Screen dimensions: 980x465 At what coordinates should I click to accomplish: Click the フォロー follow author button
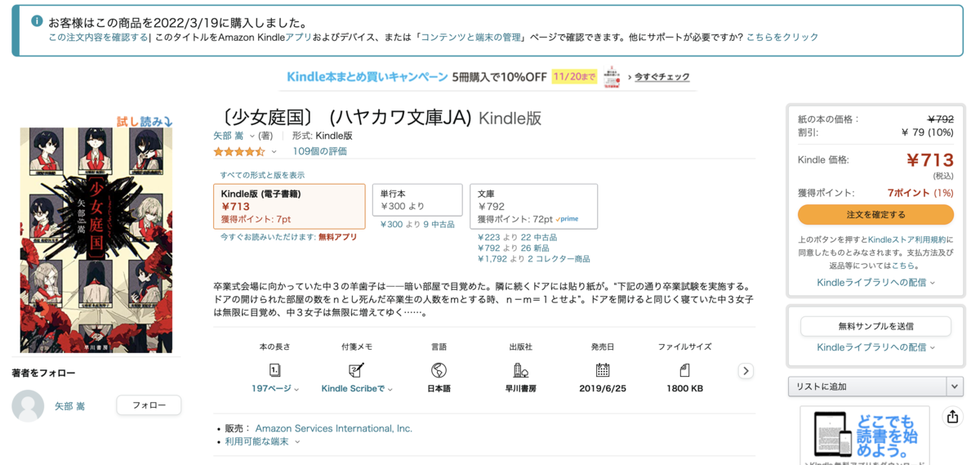pos(149,405)
